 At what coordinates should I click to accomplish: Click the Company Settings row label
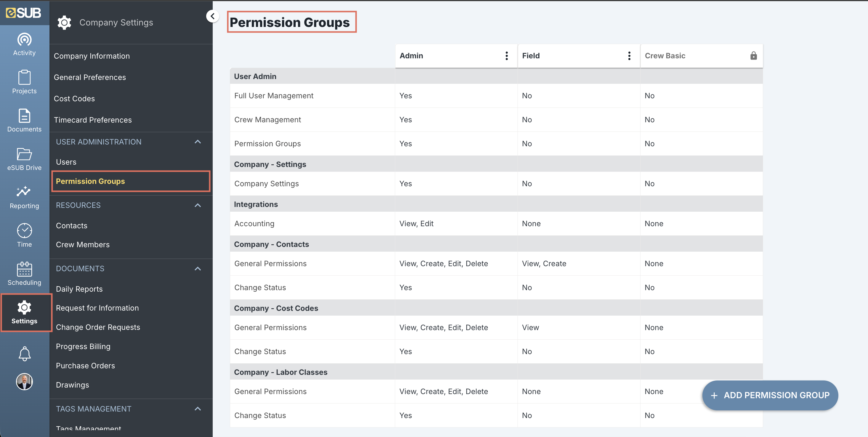click(266, 184)
